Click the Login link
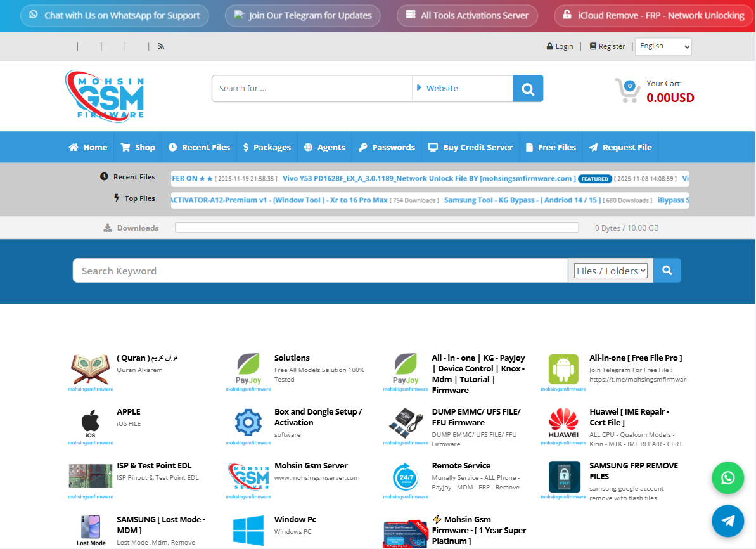 coord(560,46)
